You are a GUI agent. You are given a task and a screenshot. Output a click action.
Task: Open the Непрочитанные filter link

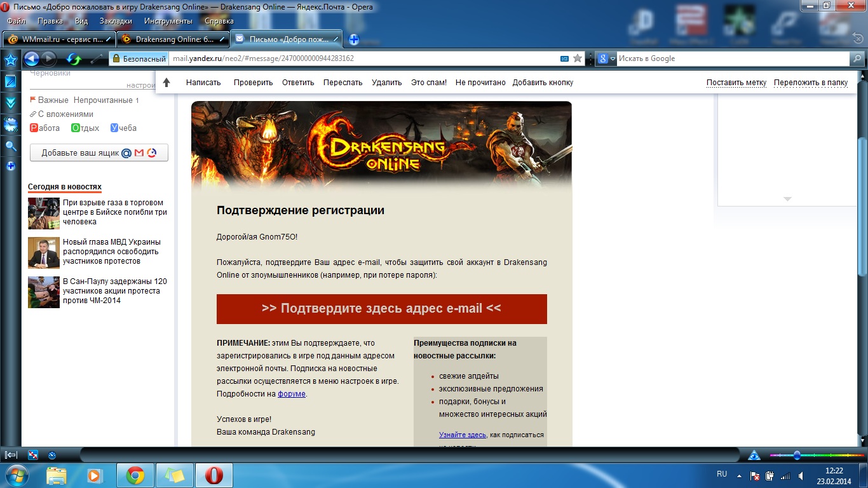coord(103,100)
